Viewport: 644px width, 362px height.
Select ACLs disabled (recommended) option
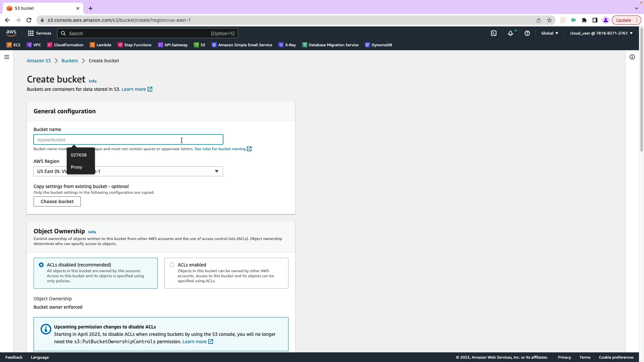click(x=41, y=265)
